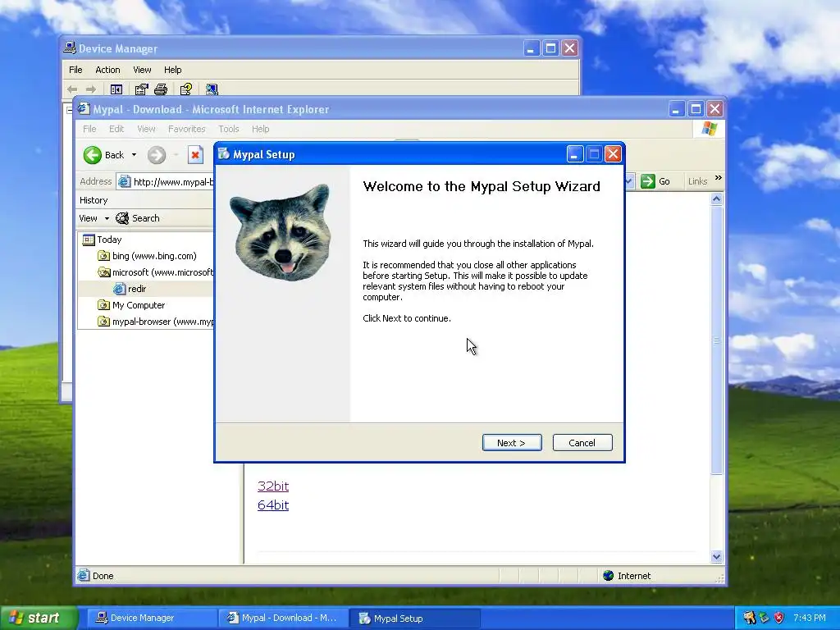
Task: Open My Computer history folder
Action: [x=132, y=305]
